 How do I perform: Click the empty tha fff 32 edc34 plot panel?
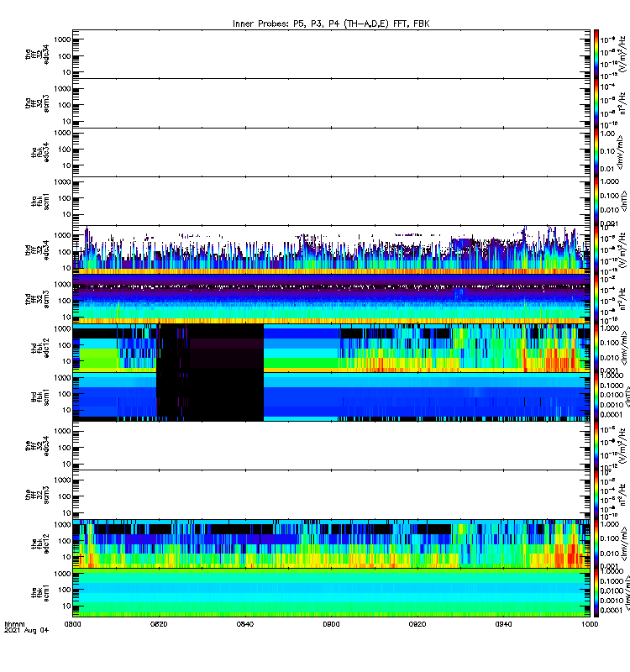click(x=331, y=55)
